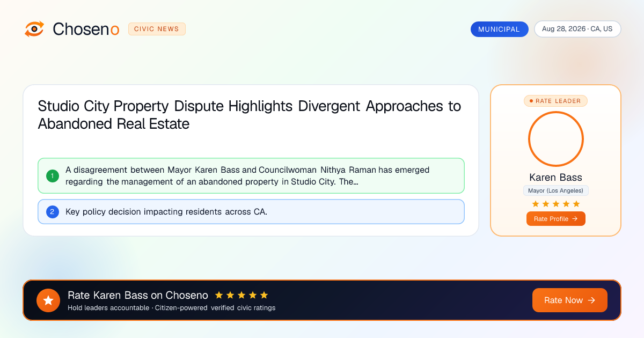Click the Rate Profile button
The image size is (644, 338).
[556, 219]
